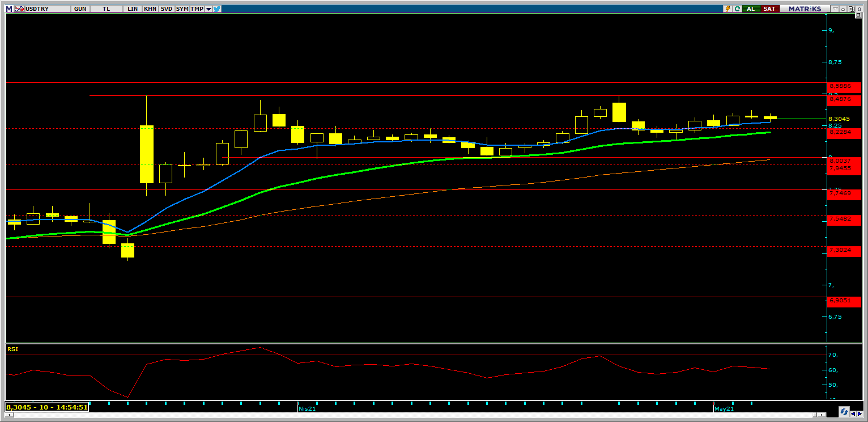
Task: Select the GUN period button
Action: pos(80,9)
